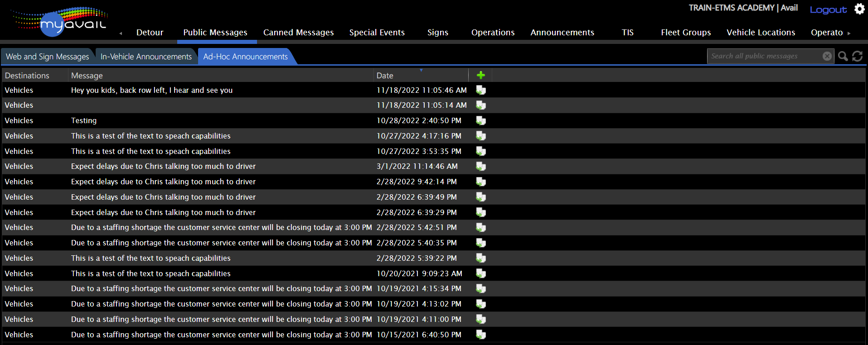Resend the 'Hey you kids' message
868x345 pixels.
481,90
